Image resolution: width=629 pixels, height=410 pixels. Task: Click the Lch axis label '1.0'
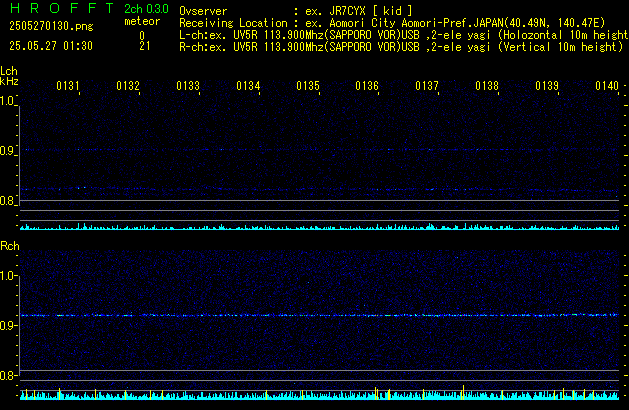pyautogui.click(x=7, y=101)
